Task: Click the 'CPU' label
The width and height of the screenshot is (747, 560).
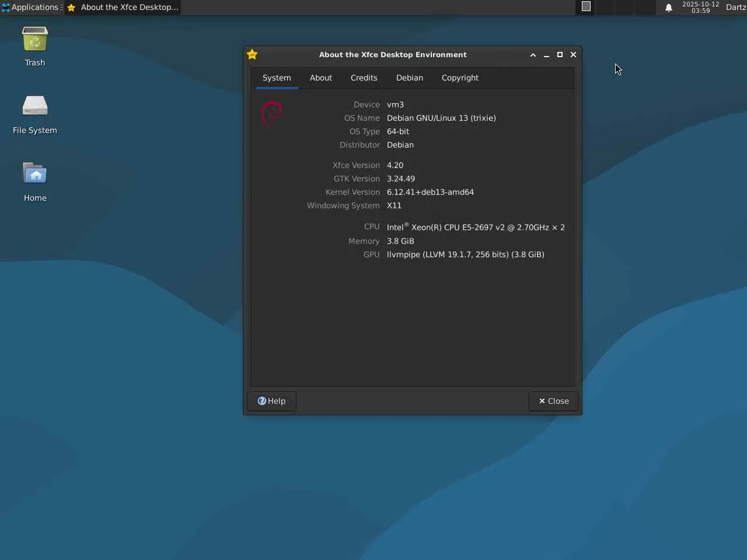Action: [372, 227]
